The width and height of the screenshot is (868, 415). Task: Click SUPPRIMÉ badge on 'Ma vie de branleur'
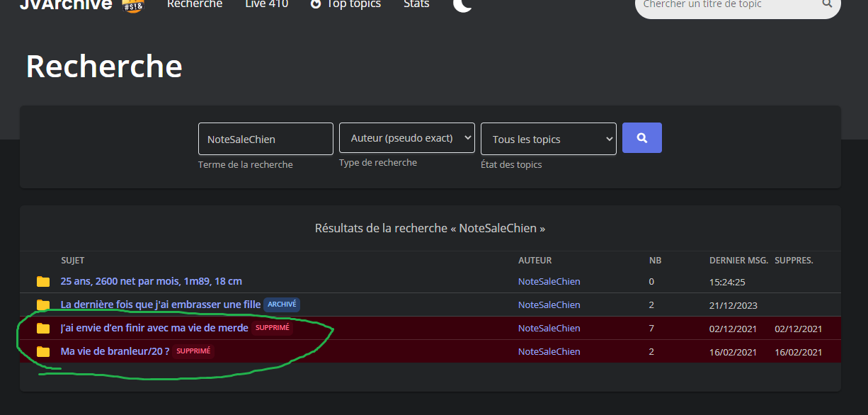pyautogui.click(x=193, y=351)
